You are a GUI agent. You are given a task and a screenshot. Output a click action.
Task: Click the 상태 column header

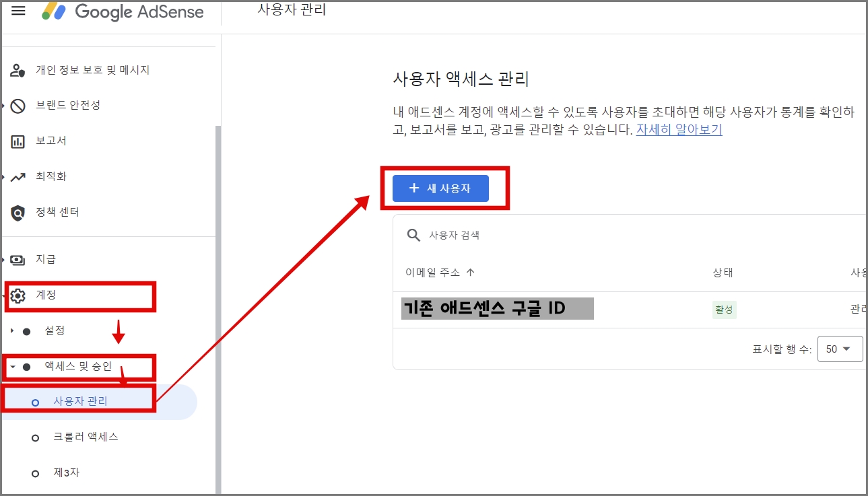723,273
